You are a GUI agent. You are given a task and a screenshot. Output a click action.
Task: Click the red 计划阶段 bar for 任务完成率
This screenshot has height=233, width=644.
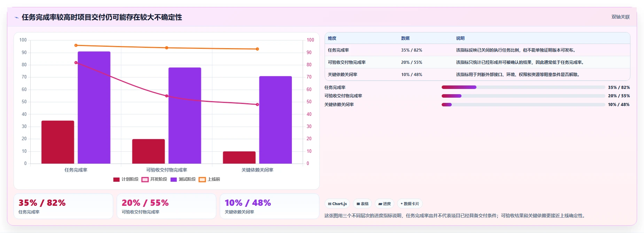(58, 142)
